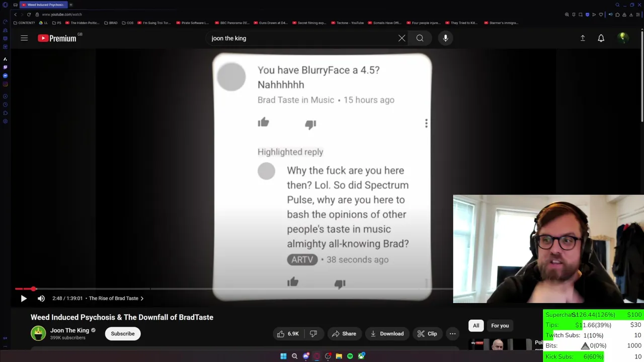Open File Explorer from taskbar
This screenshot has height=362, width=644.
[339, 356]
